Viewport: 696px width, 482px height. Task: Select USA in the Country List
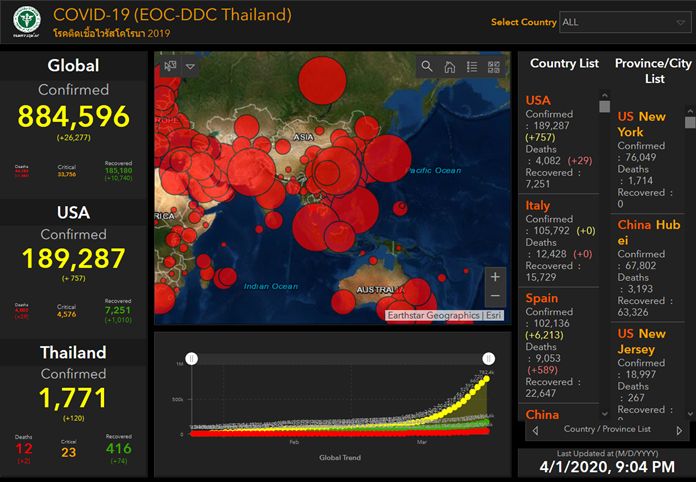[538, 100]
